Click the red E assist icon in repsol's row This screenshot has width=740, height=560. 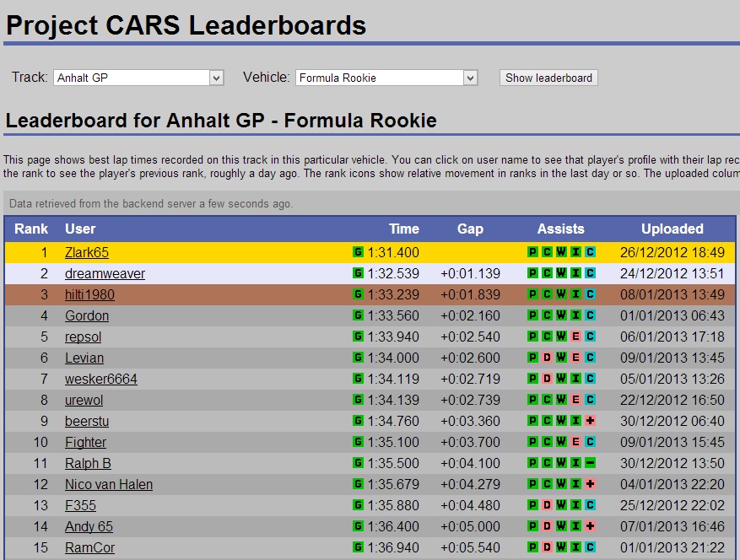(575, 337)
